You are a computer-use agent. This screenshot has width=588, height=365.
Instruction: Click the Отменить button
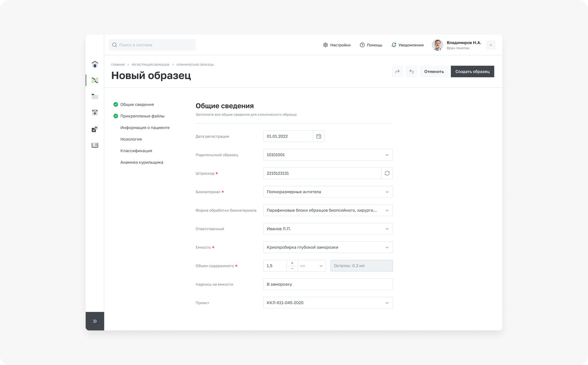pos(434,72)
